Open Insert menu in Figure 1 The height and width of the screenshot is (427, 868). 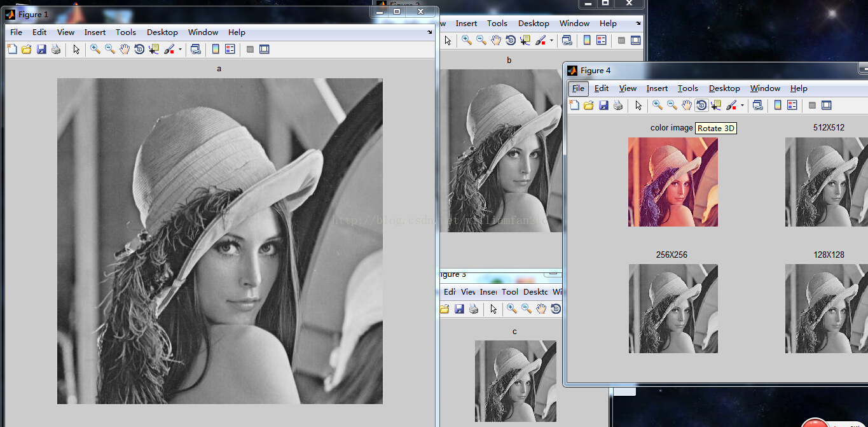point(95,32)
